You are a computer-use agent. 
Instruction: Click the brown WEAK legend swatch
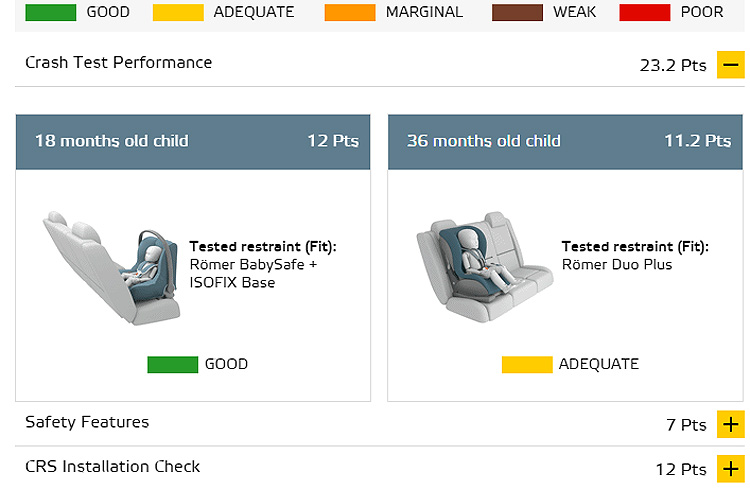[x=517, y=12]
